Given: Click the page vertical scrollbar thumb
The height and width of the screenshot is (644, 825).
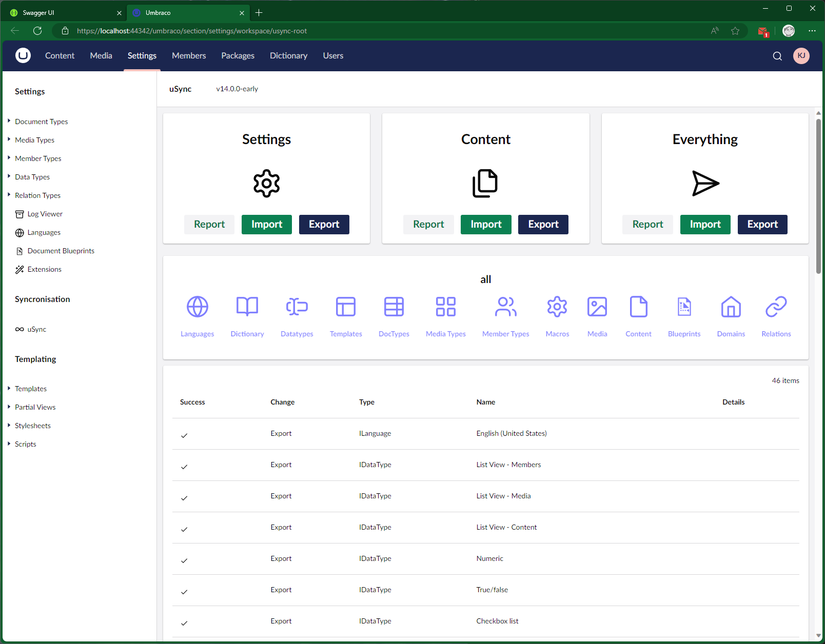Looking at the screenshot, I should tap(818, 196).
